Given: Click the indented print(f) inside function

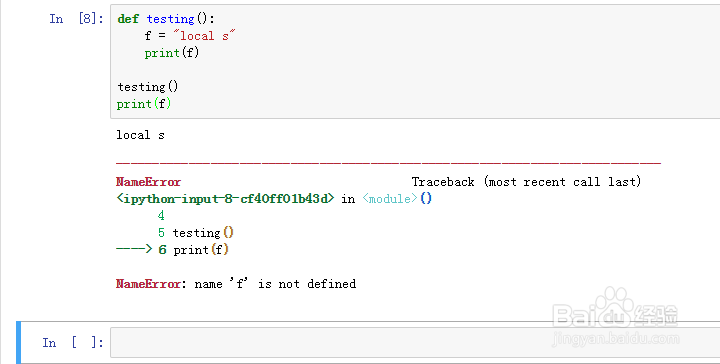Looking at the screenshot, I should 172,53.
